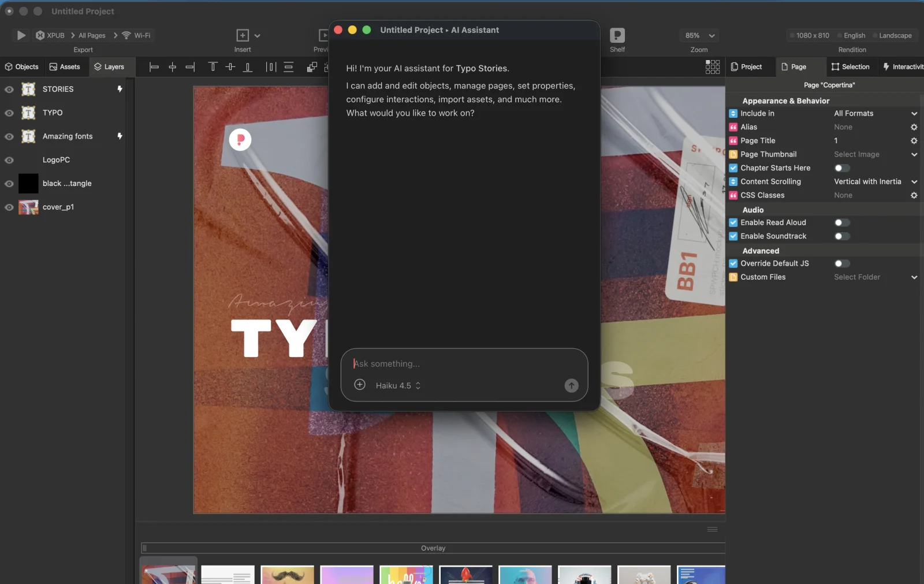Open the Interactivity inspector tab

point(903,67)
